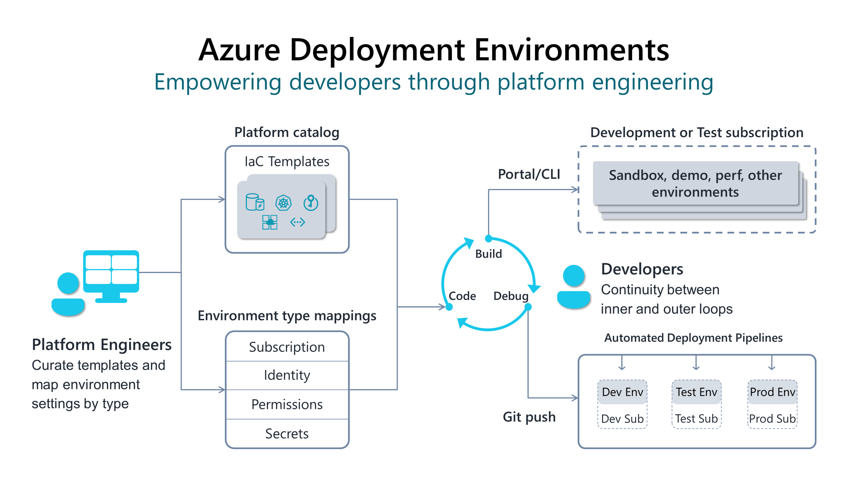Click the Prod Env box
The image size is (868, 488).
tap(772, 392)
